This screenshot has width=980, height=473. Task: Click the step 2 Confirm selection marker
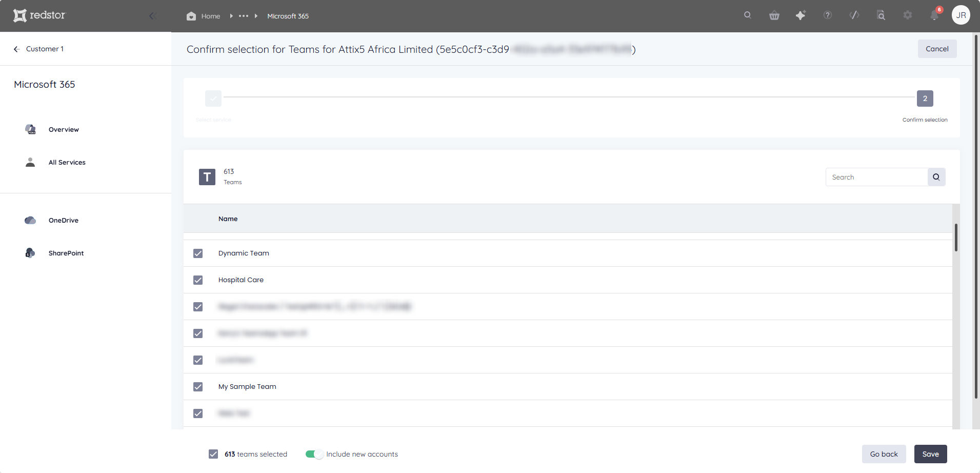click(925, 98)
